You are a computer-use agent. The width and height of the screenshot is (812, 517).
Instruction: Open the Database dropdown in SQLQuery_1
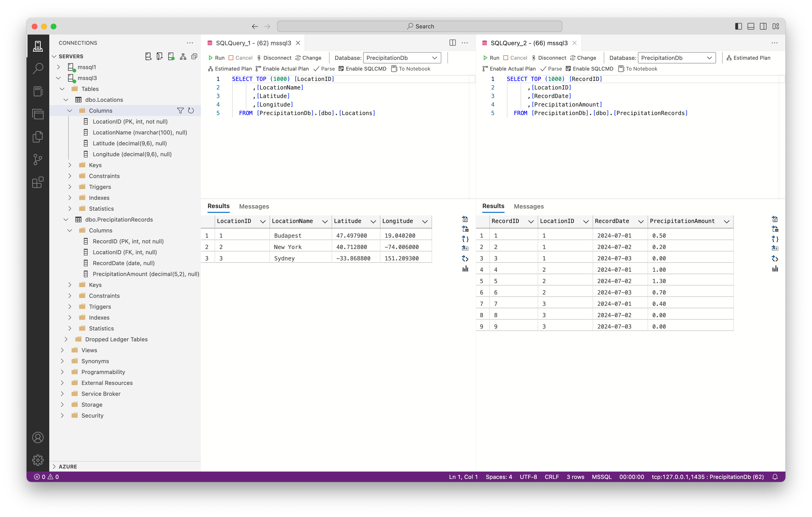point(402,58)
